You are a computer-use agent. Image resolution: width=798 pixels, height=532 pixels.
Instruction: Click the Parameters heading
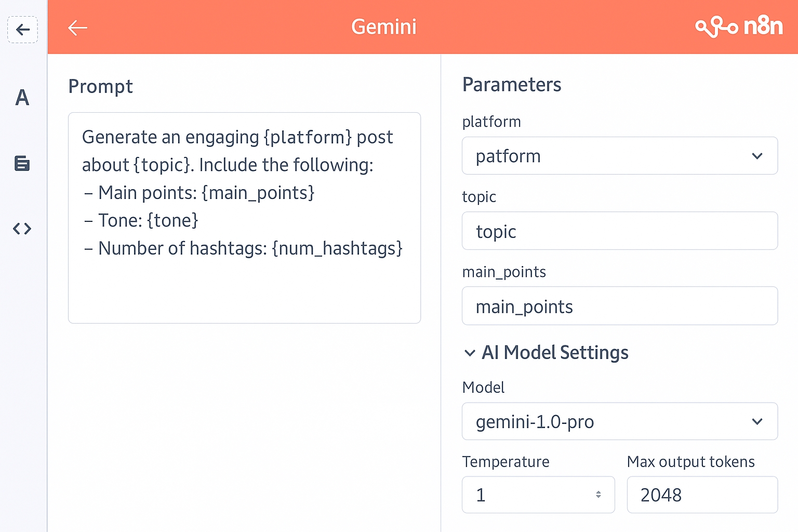coord(512,85)
